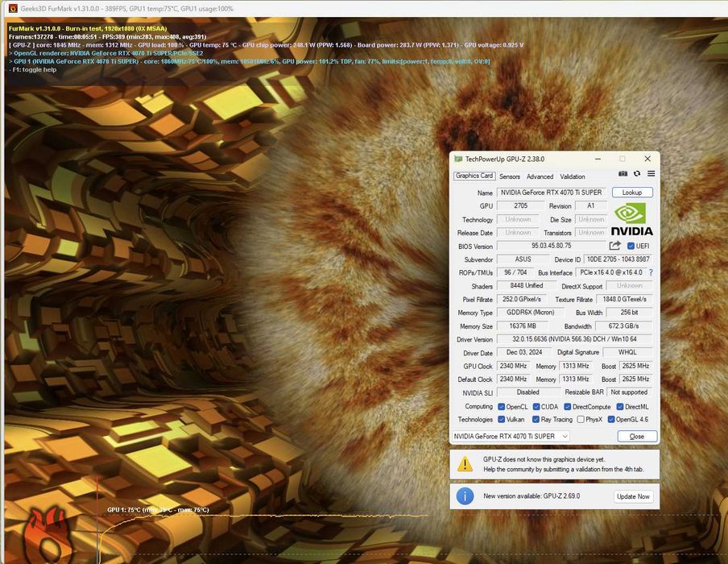This screenshot has height=564, width=728.
Task: Click the GPU Name field
Action: tap(551, 193)
